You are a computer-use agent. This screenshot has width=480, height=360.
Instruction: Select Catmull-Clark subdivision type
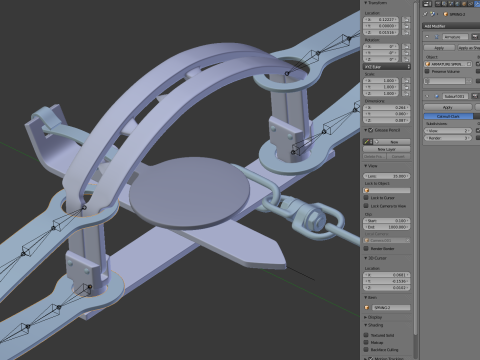click(448, 116)
